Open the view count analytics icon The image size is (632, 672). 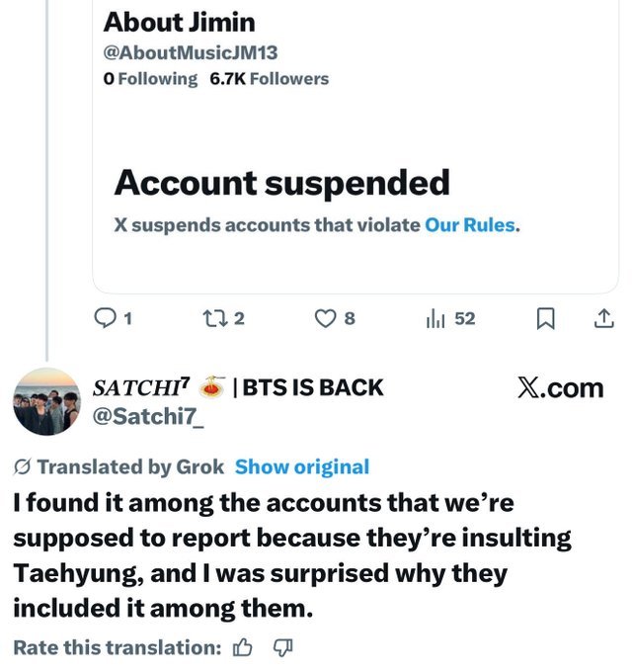point(434,318)
